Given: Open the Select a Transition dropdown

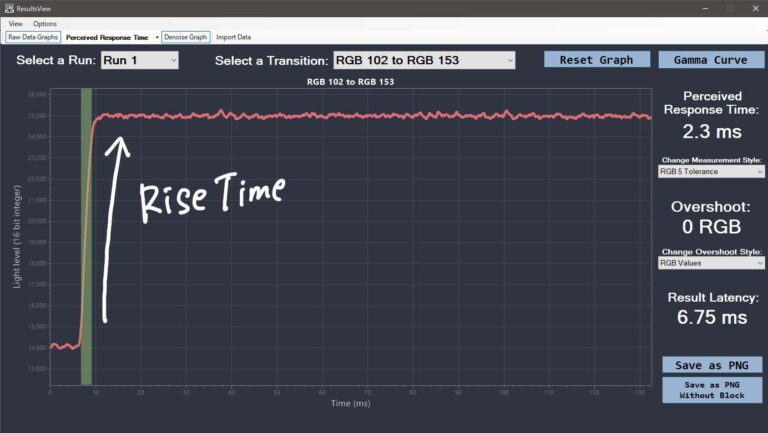Looking at the screenshot, I should (x=423, y=60).
